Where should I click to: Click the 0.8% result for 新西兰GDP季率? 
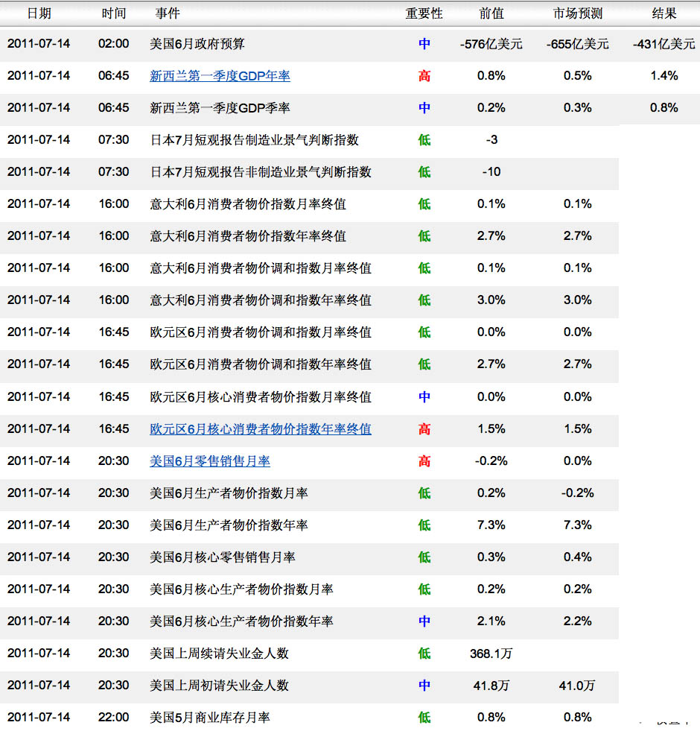[x=664, y=107]
